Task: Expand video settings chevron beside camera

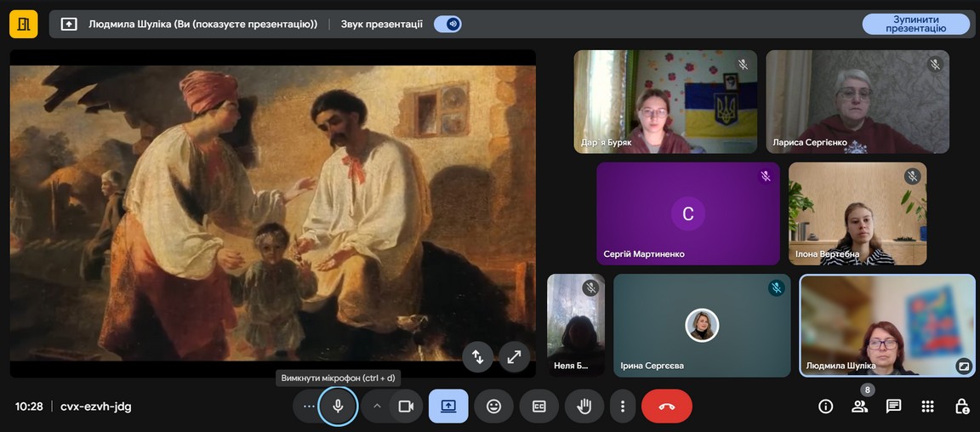Action: tap(377, 406)
